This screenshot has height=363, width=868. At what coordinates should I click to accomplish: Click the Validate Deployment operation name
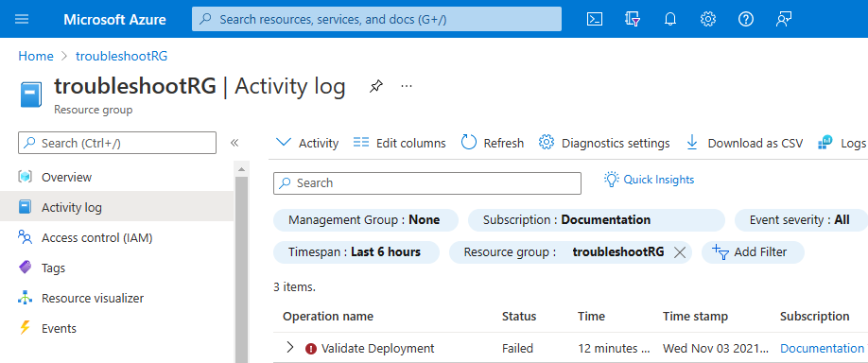coord(378,349)
